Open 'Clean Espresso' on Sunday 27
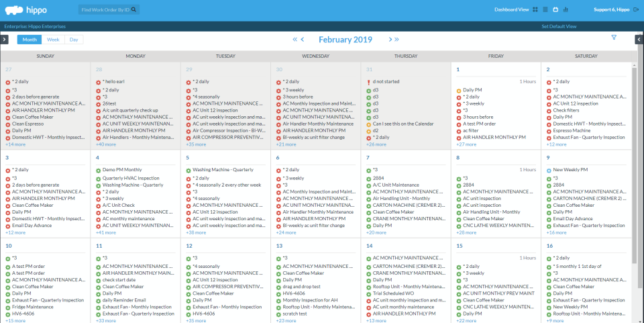Screen dimensions: 644x323 pos(28,124)
